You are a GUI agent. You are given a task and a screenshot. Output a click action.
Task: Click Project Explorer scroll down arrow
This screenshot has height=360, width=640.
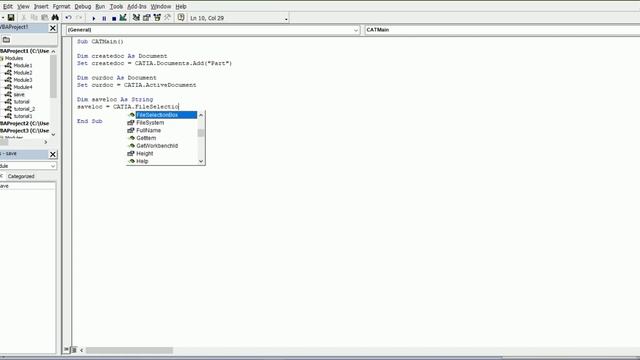click(x=53, y=134)
